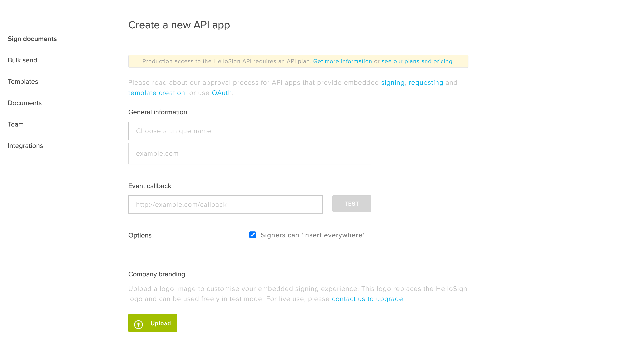Focus the example.com domain field
This screenshot has height=364, width=622.
pos(250,154)
